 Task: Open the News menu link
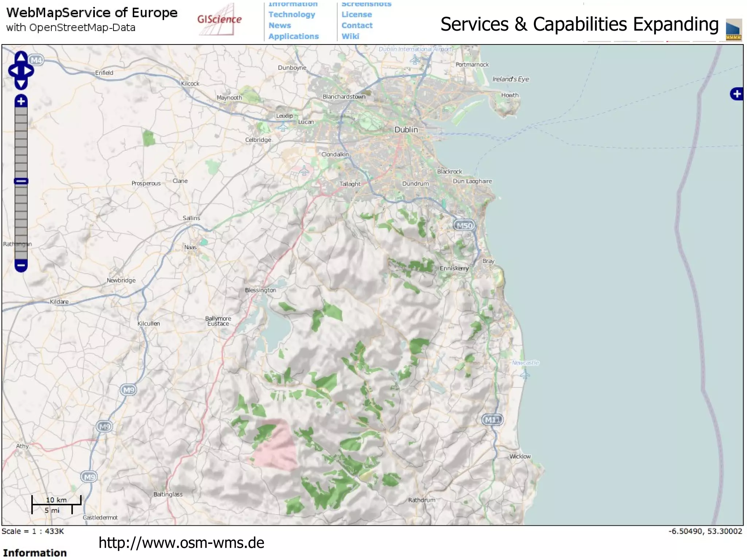coord(279,26)
